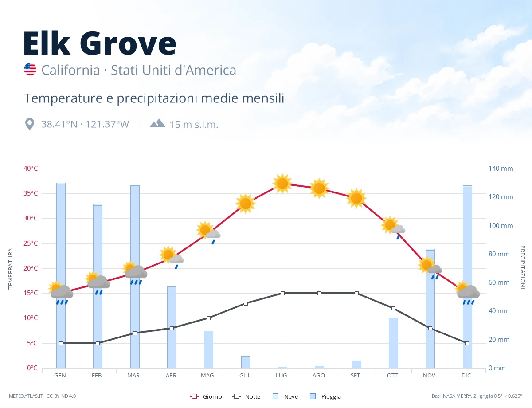Toggle the Giorno legend entry
This screenshot has width=532, height=408.
click(x=206, y=396)
